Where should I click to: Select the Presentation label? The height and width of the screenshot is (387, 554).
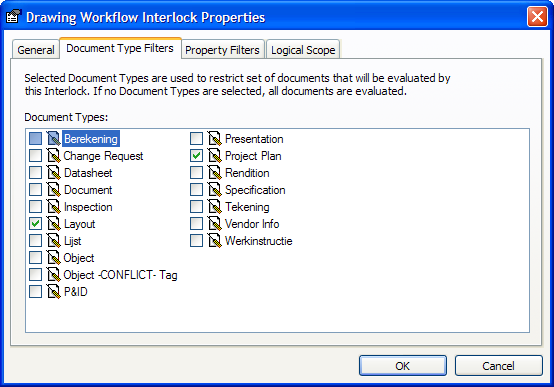[254, 139]
